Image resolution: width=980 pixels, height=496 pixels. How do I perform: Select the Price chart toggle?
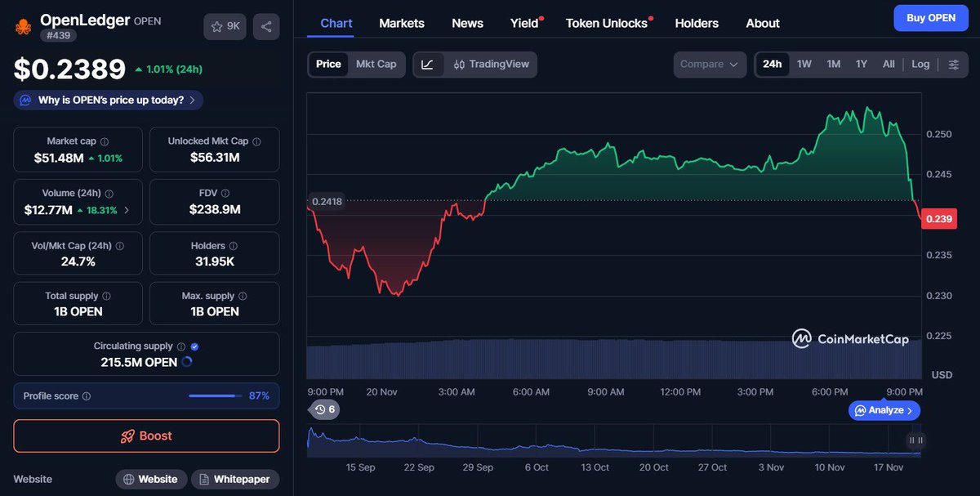[328, 65]
